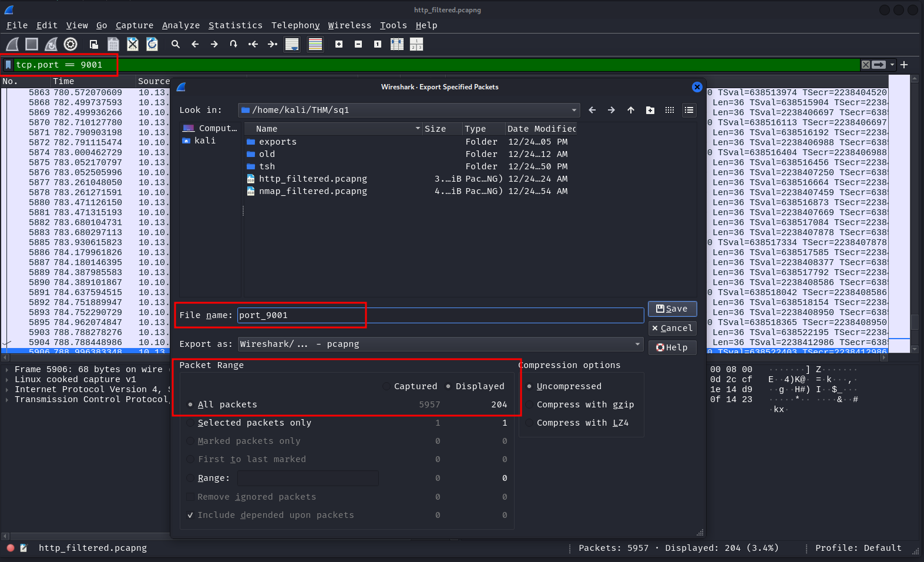
Task: Click the shark fin start capture icon
Action: 12,44
